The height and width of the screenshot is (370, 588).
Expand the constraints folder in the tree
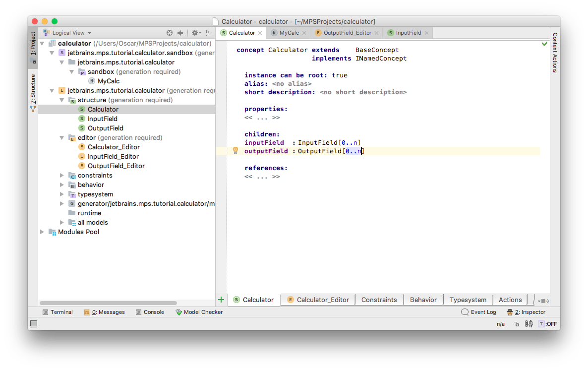[x=62, y=176]
